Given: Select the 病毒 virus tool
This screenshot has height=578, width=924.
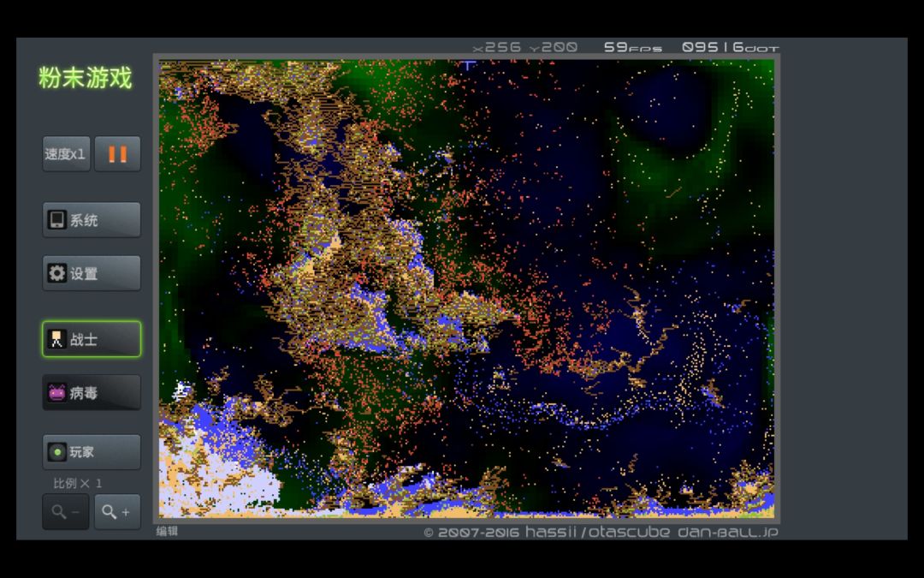Looking at the screenshot, I should pos(92,392).
